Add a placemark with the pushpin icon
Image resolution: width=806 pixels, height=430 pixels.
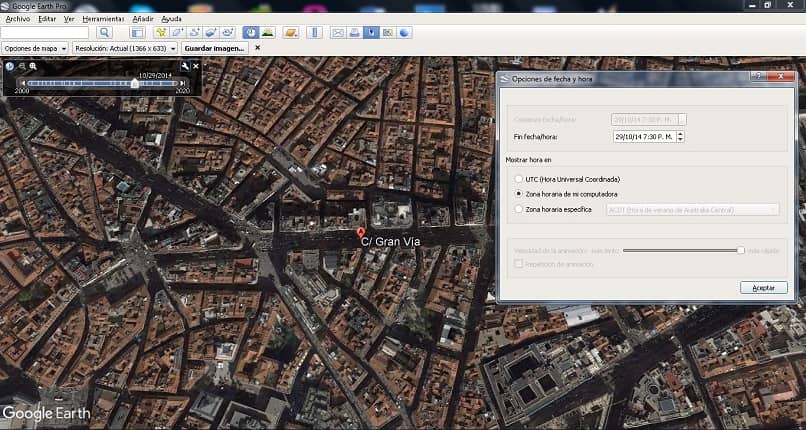point(161,33)
